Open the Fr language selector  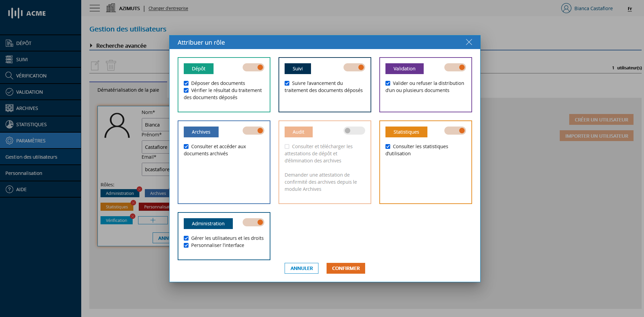pos(629,9)
